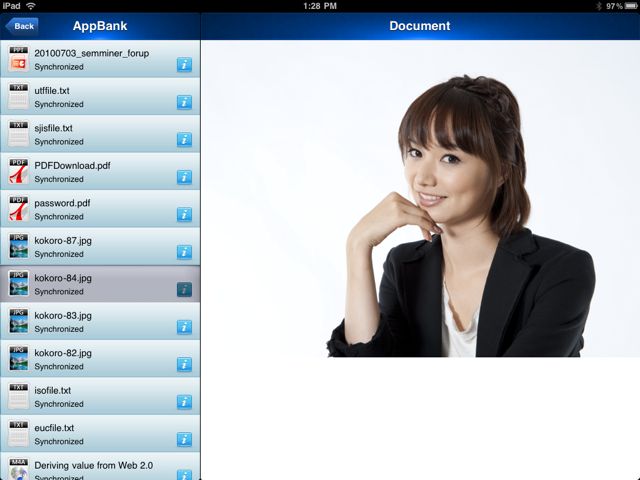Open info for 20100703_semminer_forup
The image size is (640, 480).
[x=184, y=64]
